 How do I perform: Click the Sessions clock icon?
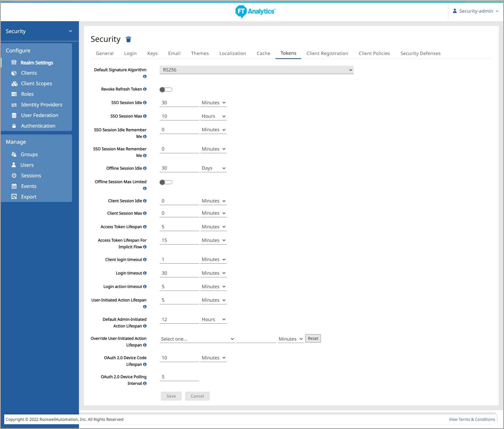[14, 175]
